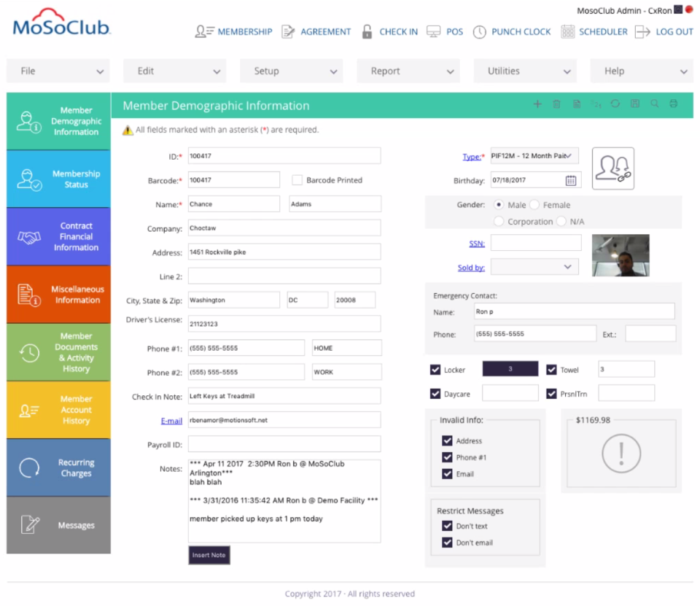Open the E-mail link
The height and width of the screenshot is (606, 700).
(x=172, y=420)
